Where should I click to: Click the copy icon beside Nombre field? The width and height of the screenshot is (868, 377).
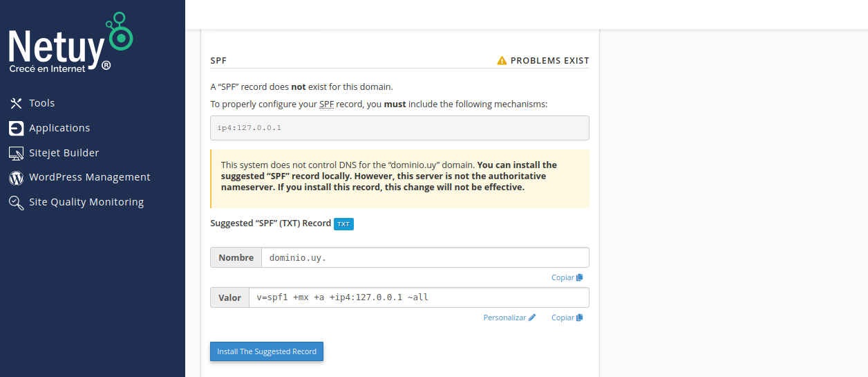(580, 277)
